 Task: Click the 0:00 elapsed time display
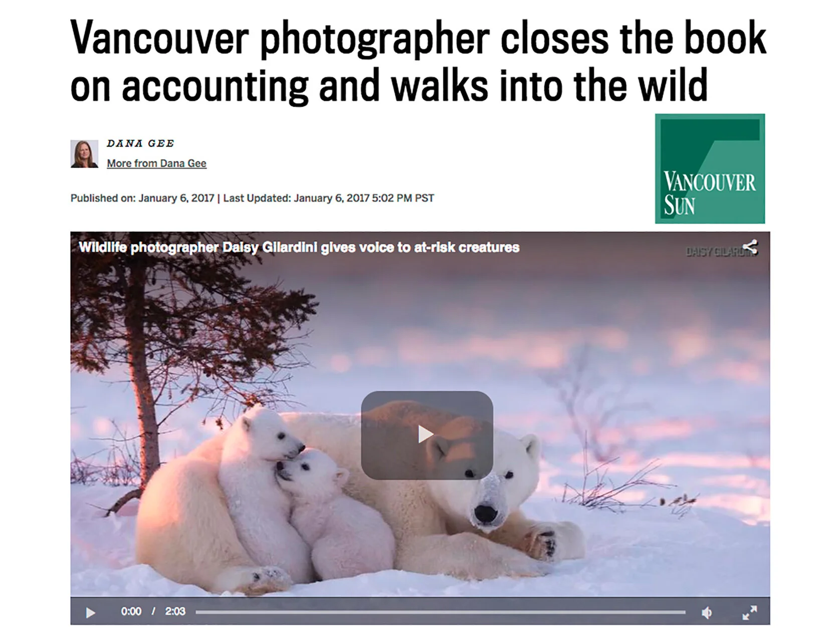(x=131, y=611)
